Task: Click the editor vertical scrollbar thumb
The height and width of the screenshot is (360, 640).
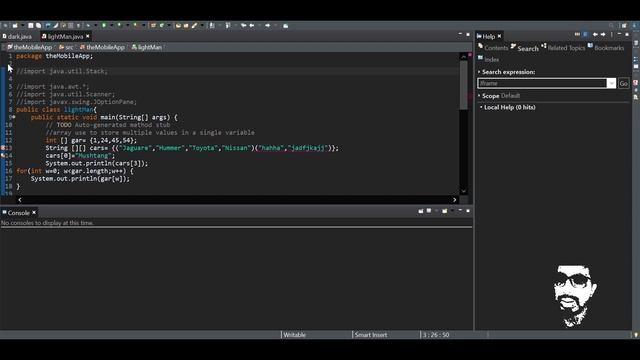Action: 463,86
